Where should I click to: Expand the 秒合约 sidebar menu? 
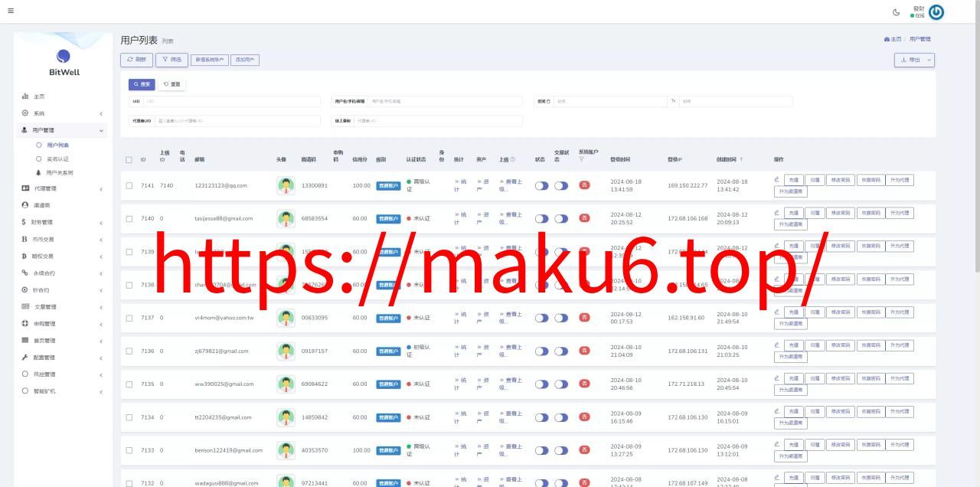tap(61, 289)
